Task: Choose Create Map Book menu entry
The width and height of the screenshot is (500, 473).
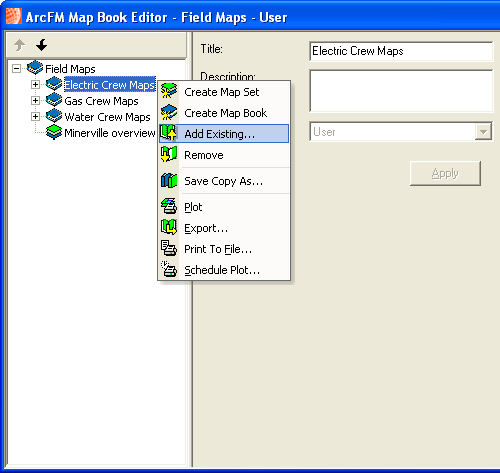Action: [224, 113]
